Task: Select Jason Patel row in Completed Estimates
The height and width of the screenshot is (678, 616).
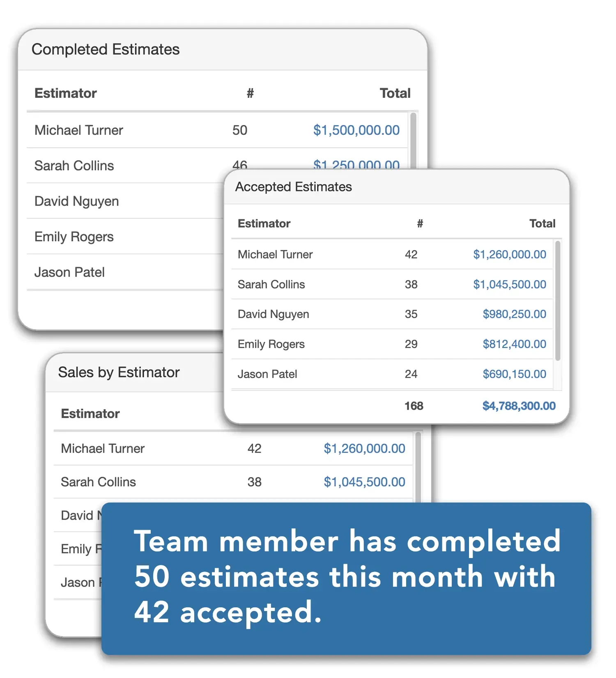Action: 69,272
